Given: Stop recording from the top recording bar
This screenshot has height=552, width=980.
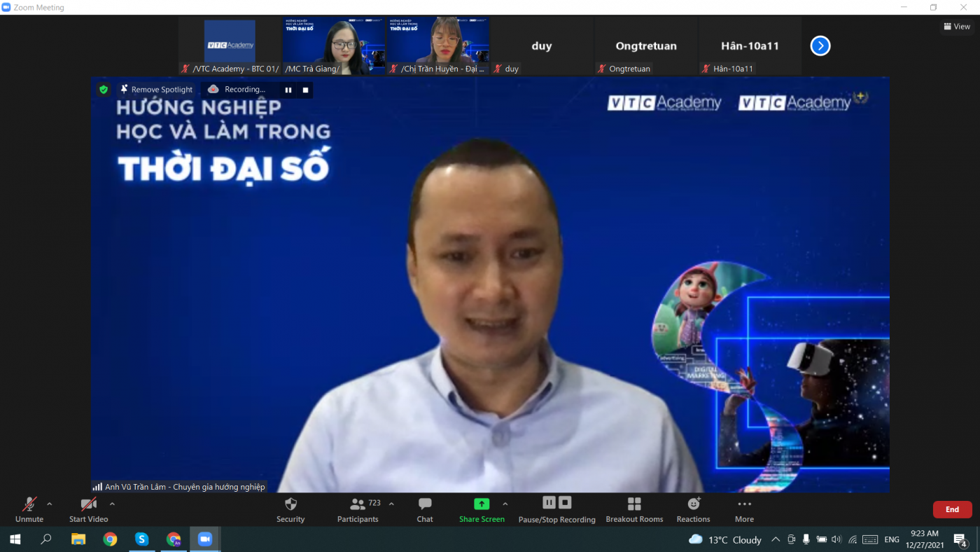Looking at the screenshot, I should click(305, 90).
